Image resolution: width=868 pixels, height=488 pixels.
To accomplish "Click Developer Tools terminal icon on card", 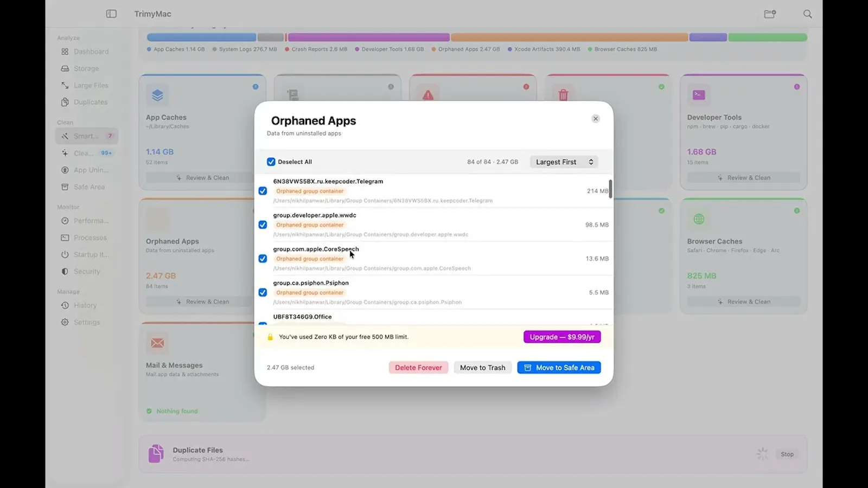I will [x=699, y=95].
